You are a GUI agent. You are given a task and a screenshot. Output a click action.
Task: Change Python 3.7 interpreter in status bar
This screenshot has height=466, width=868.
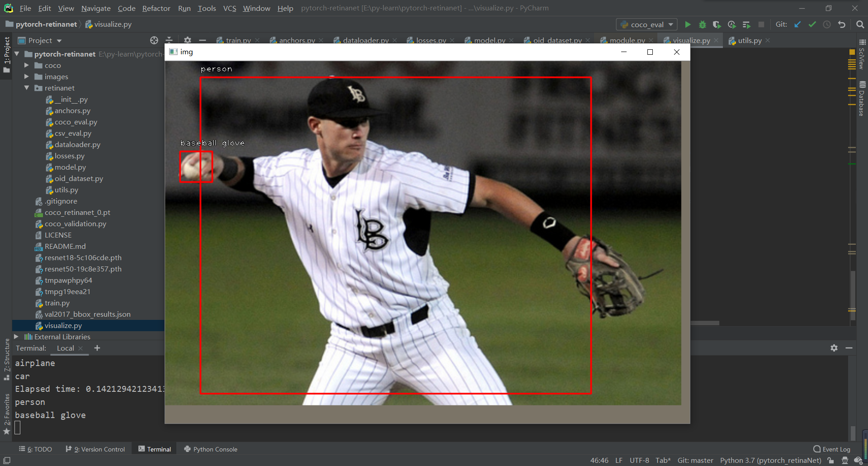(770, 461)
